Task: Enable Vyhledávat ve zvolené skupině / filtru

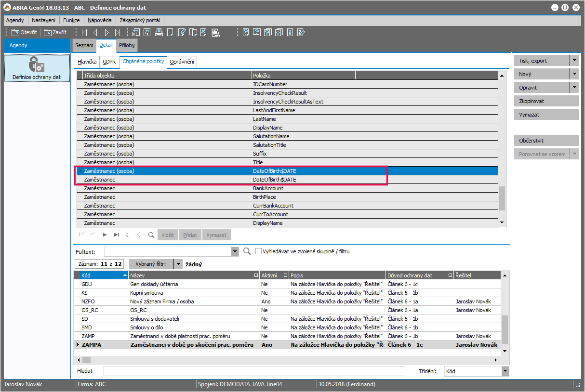Action: [x=259, y=251]
